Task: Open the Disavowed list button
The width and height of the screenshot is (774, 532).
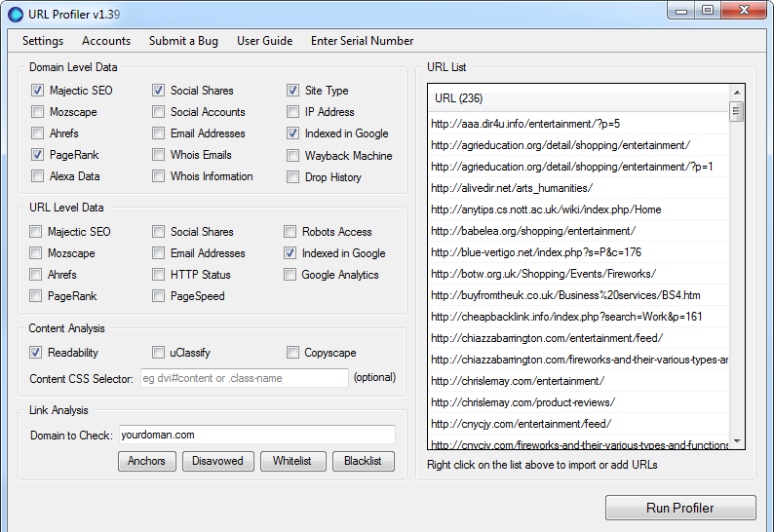Action: pos(217,461)
